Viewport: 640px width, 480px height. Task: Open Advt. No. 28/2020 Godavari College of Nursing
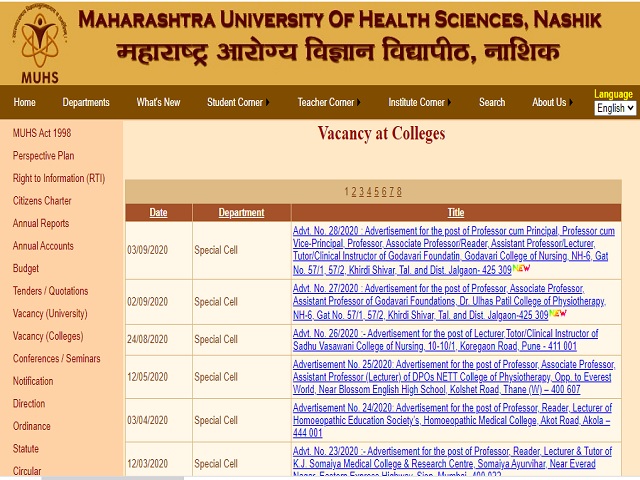click(x=453, y=250)
